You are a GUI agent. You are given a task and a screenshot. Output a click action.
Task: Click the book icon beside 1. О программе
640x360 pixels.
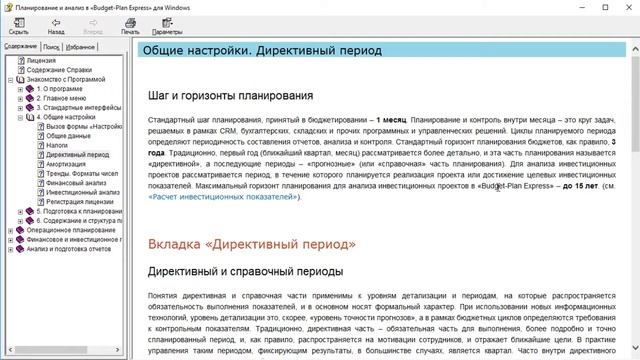coord(30,89)
